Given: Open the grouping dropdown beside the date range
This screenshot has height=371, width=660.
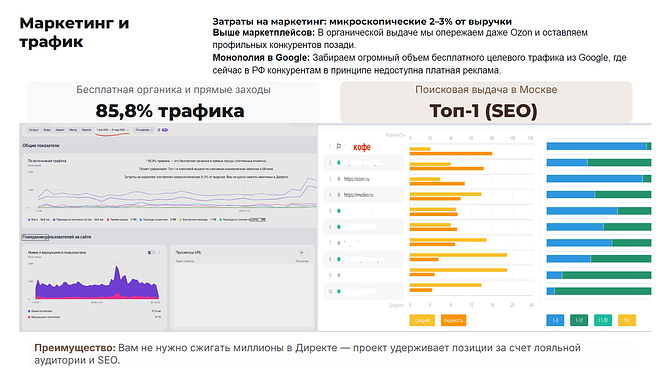Looking at the screenshot, I should [x=144, y=130].
